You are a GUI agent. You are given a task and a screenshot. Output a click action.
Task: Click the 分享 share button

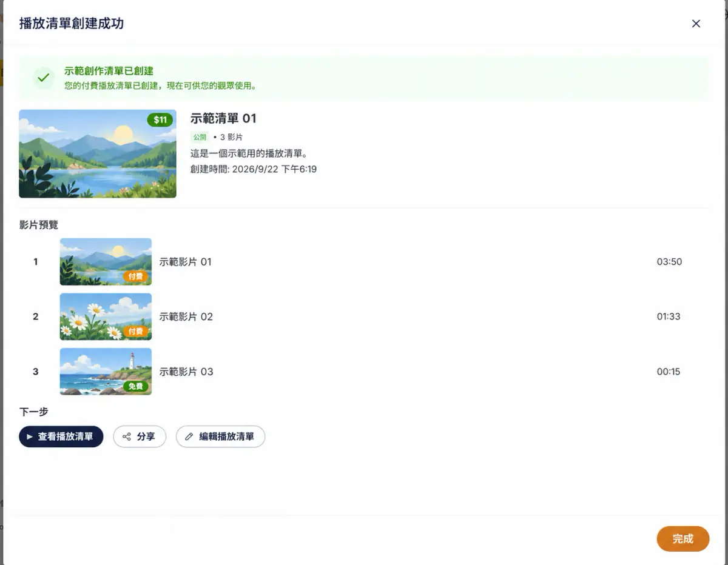pyautogui.click(x=140, y=436)
